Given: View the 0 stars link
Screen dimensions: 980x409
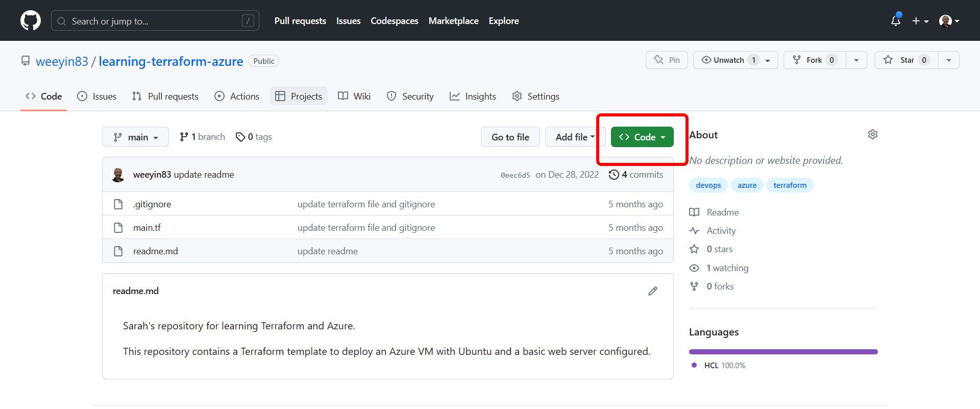Looking at the screenshot, I should [711, 249].
